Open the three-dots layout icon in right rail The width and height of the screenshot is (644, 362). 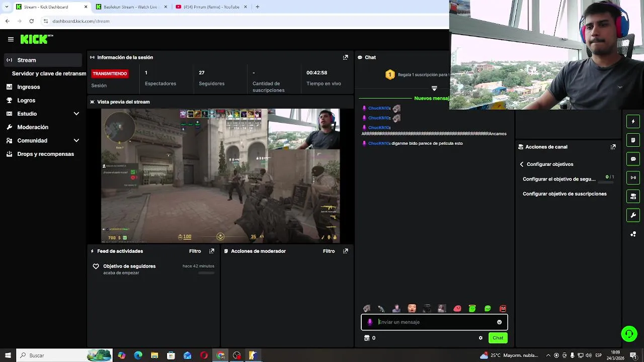click(x=633, y=234)
